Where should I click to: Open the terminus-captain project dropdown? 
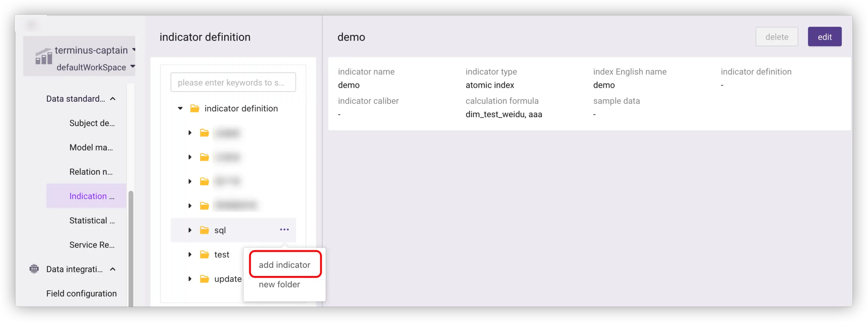[x=133, y=50]
